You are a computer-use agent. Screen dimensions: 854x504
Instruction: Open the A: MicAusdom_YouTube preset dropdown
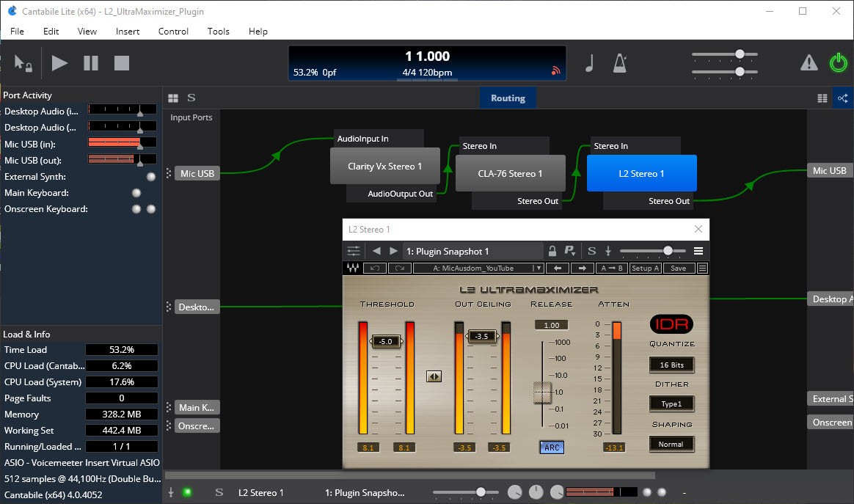click(479, 268)
